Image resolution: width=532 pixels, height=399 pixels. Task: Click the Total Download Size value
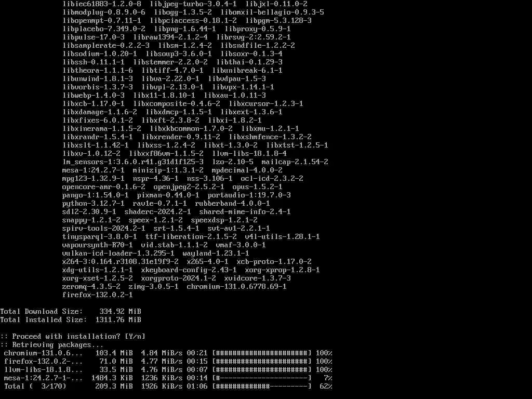click(120, 312)
